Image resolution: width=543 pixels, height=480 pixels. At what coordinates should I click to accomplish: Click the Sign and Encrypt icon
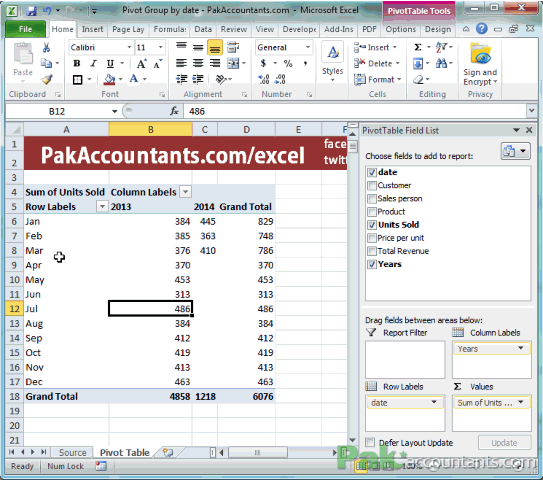[480, 64]
